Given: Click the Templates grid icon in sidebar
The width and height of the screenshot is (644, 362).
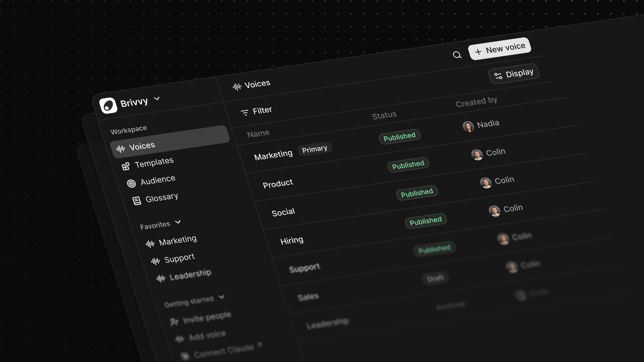Looking at the screenshot, I should [x=126, y=166].
